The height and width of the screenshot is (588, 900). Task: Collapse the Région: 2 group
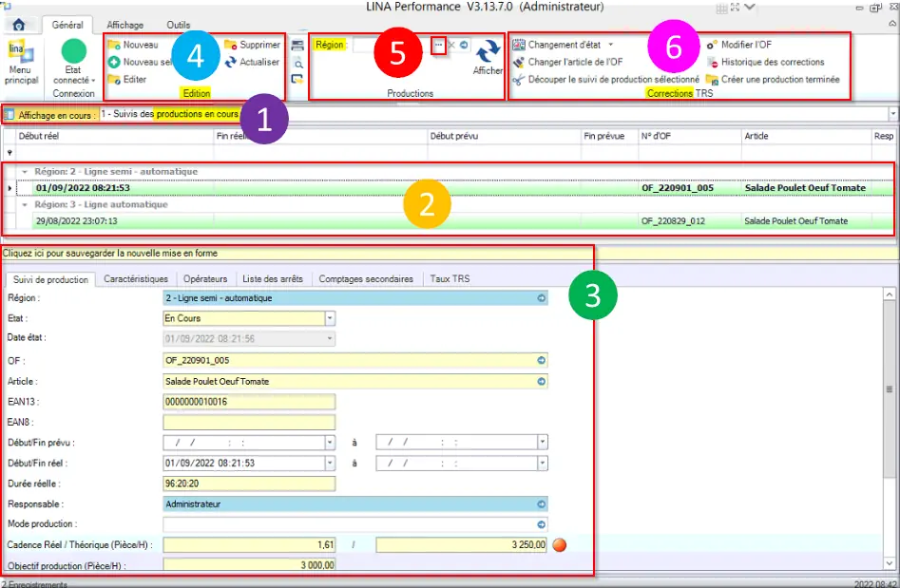pos(25,172)
